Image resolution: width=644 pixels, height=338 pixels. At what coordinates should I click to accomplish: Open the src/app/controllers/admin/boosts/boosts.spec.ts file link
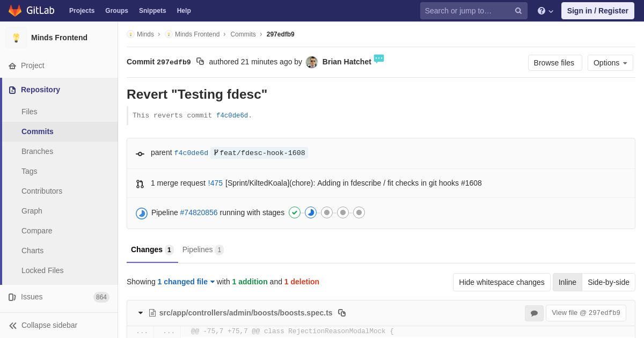[246, 313]
